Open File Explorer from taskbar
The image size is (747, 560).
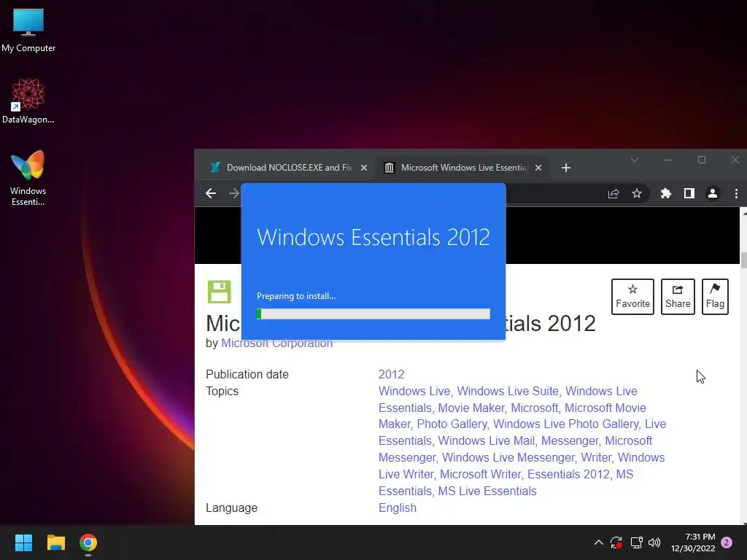(55, 542)
